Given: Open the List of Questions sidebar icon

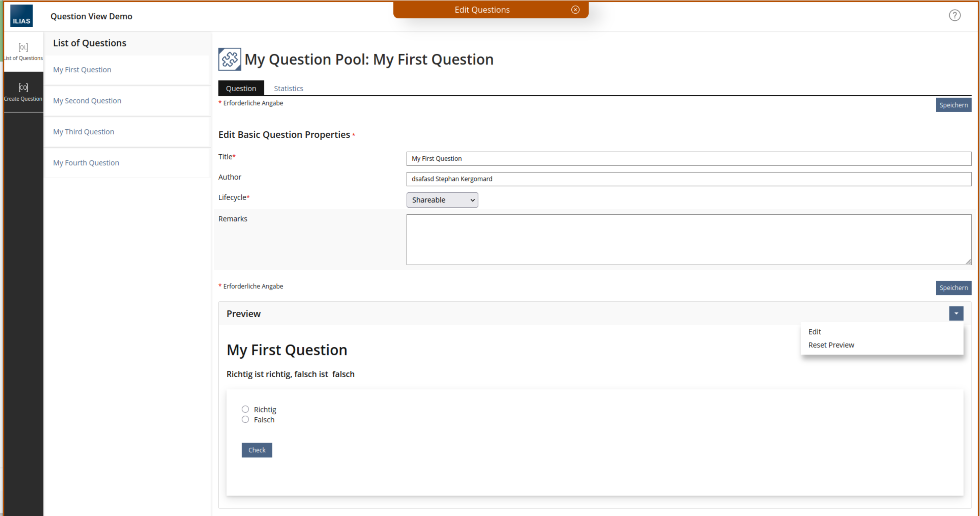Looking at the screenshot, I should coord(23,51).
